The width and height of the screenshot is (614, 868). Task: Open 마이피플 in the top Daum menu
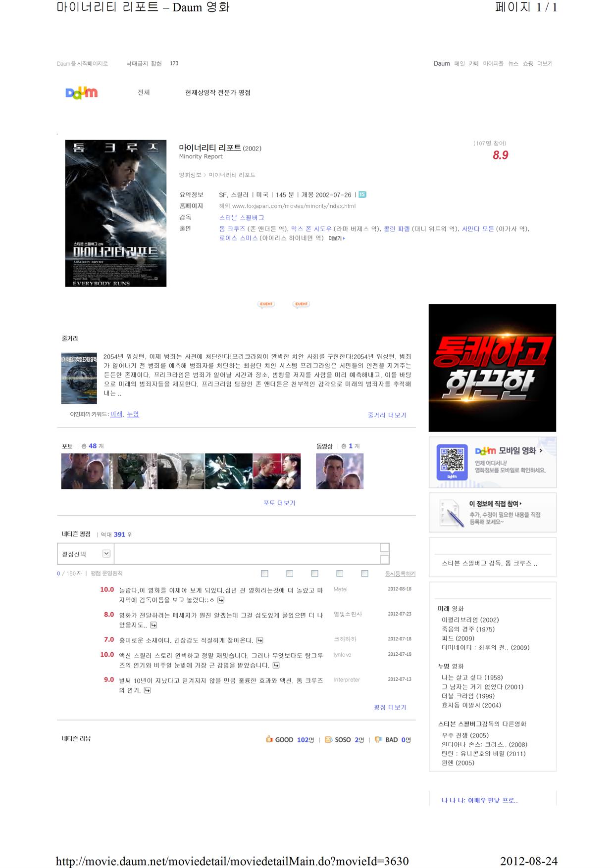493,64
